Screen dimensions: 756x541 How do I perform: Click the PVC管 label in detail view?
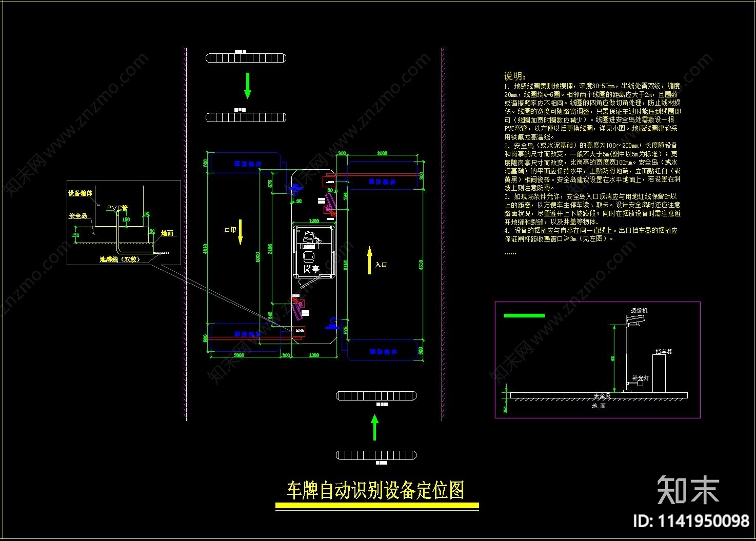(117, 208)
